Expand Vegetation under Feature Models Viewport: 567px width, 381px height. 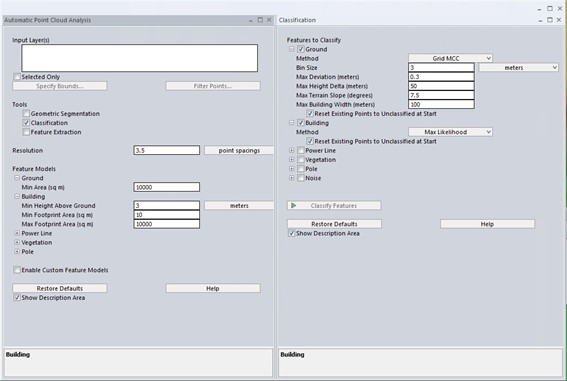17,242
